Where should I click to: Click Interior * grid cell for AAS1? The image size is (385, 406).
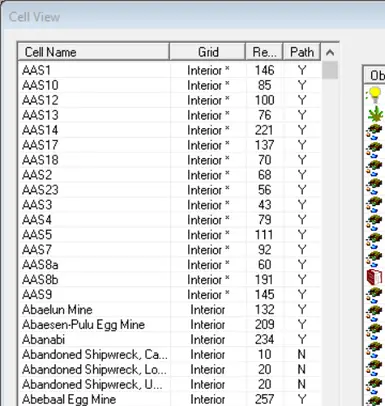[208, 70]
